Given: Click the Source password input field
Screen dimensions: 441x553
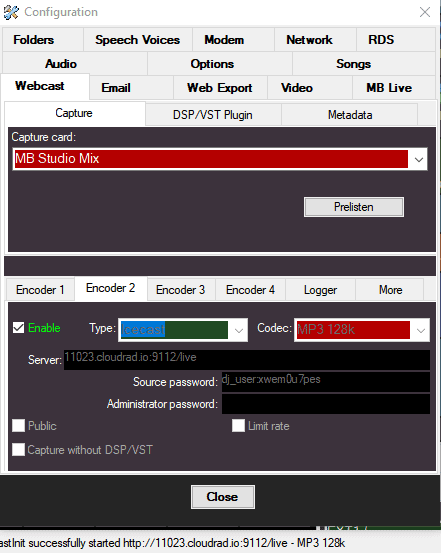Looking at the screenshot, I should pos(326,382).
